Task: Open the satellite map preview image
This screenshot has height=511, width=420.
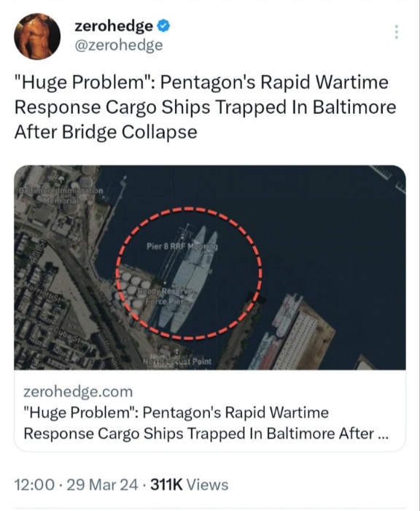Action: pos(210,267)
